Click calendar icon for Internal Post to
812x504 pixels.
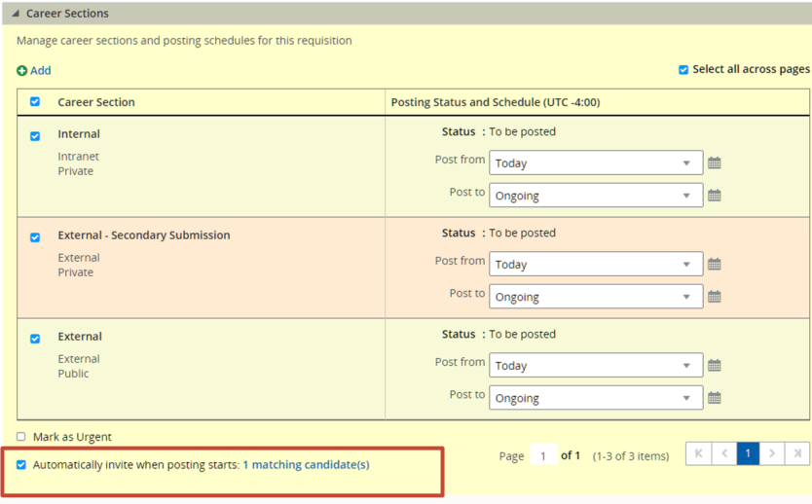[x=714, y=196]
